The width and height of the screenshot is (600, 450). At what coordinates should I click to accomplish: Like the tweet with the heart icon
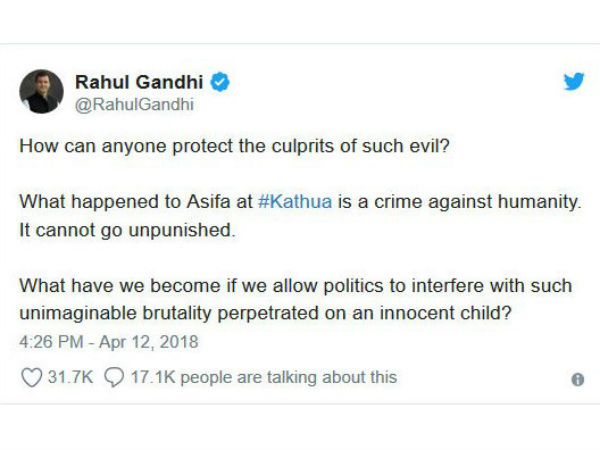coord(30,377)
